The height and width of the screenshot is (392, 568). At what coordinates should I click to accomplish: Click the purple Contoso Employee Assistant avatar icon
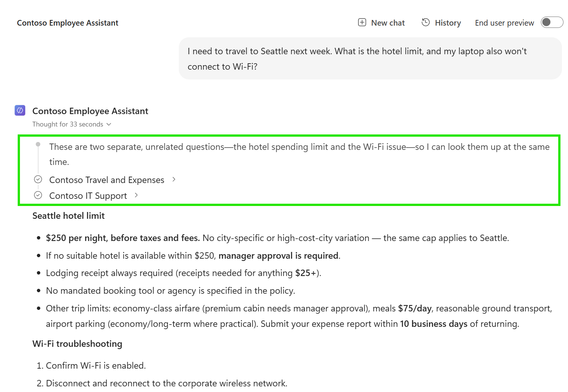pos(20,110)
